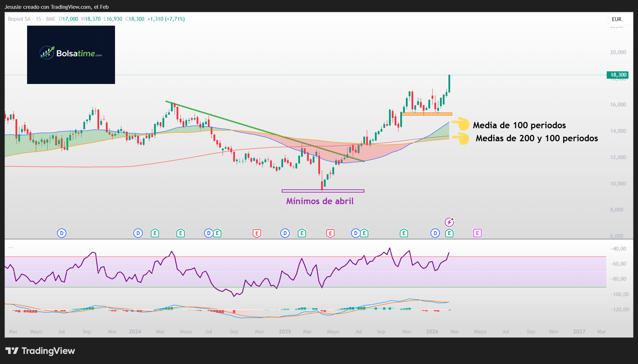Select the BME exchange label in the header
The image size is (638, 364).
click(x=51, y=19)
